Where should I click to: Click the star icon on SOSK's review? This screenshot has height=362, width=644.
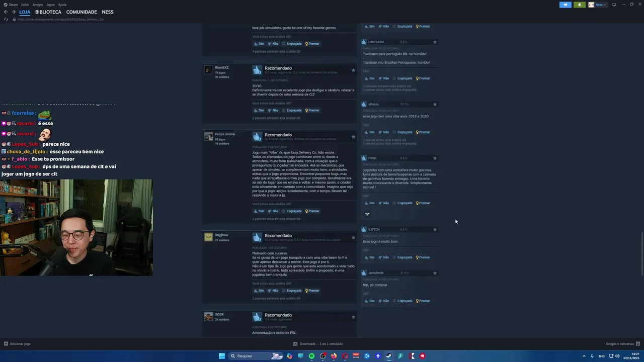[x=353, y=317]
